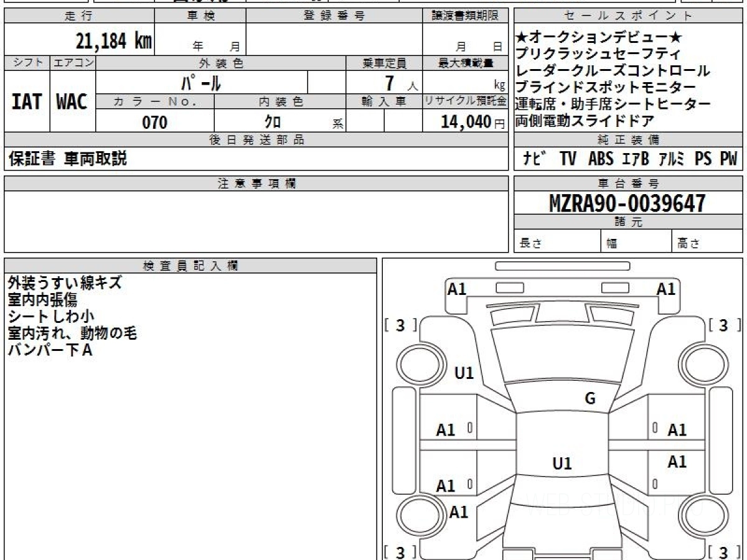Click the U1 mark on the roof
747x560 pixels.
coord(562,464)
